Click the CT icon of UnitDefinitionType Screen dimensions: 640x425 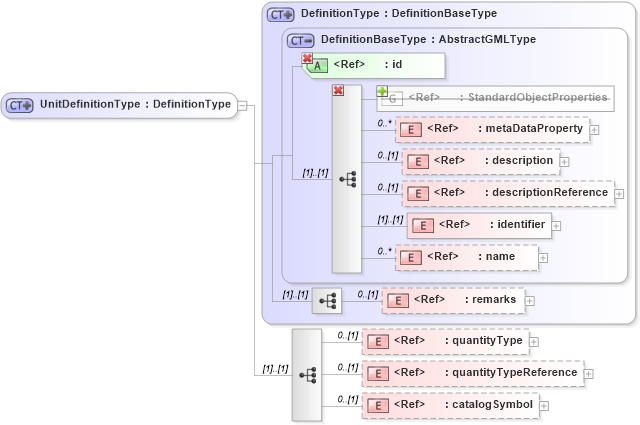point(20,105)
